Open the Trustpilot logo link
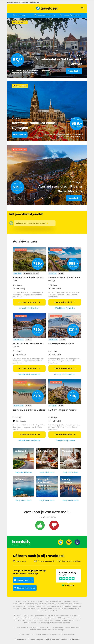 [x=68, y=585]
